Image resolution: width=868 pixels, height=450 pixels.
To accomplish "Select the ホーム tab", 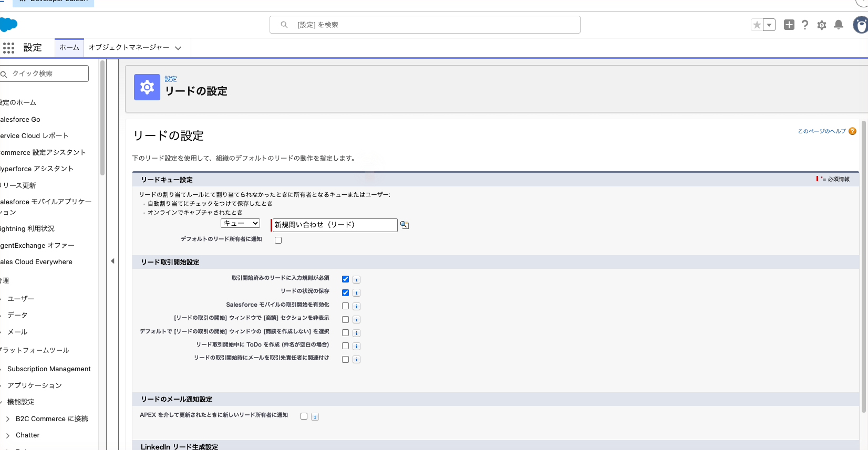I will click(x=69, y=47).
